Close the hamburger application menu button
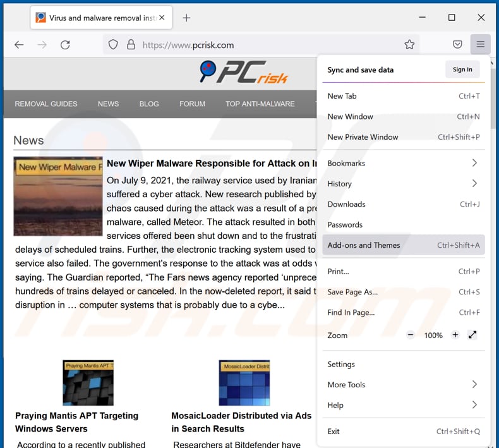This screenshot has width=499, height=448. point(480,45)
